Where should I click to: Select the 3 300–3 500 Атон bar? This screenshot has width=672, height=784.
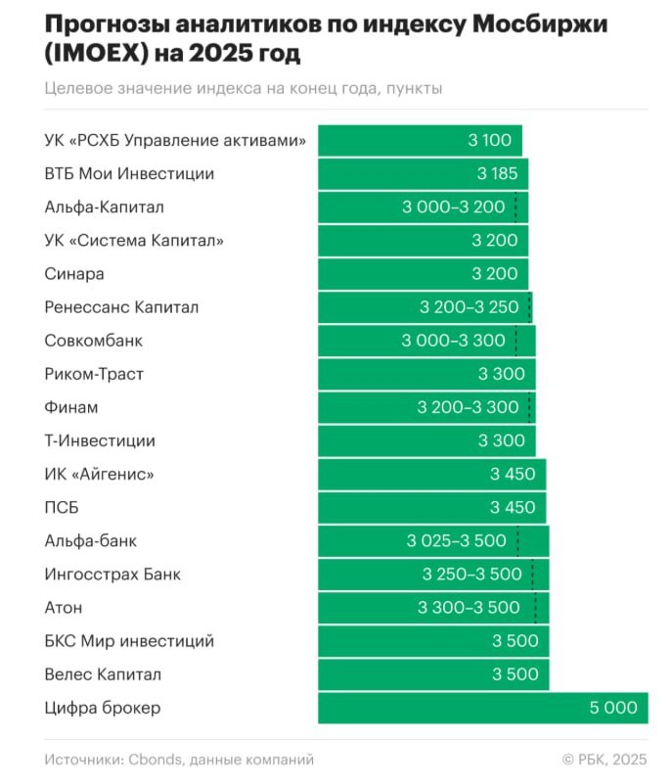(x=433, y=608)
